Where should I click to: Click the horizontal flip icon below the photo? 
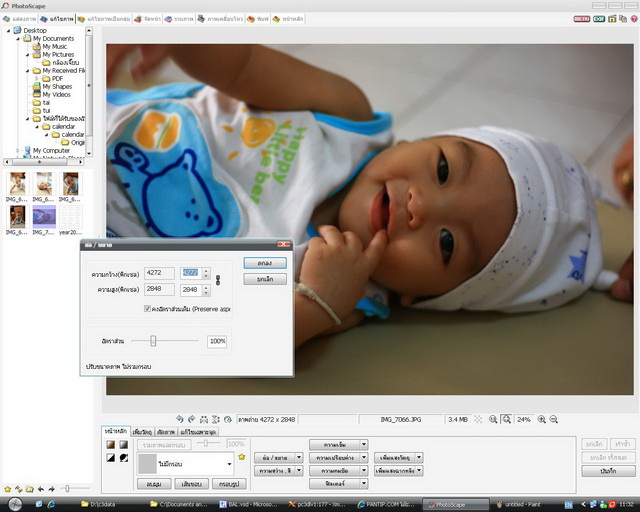click(x=204, y=419)
